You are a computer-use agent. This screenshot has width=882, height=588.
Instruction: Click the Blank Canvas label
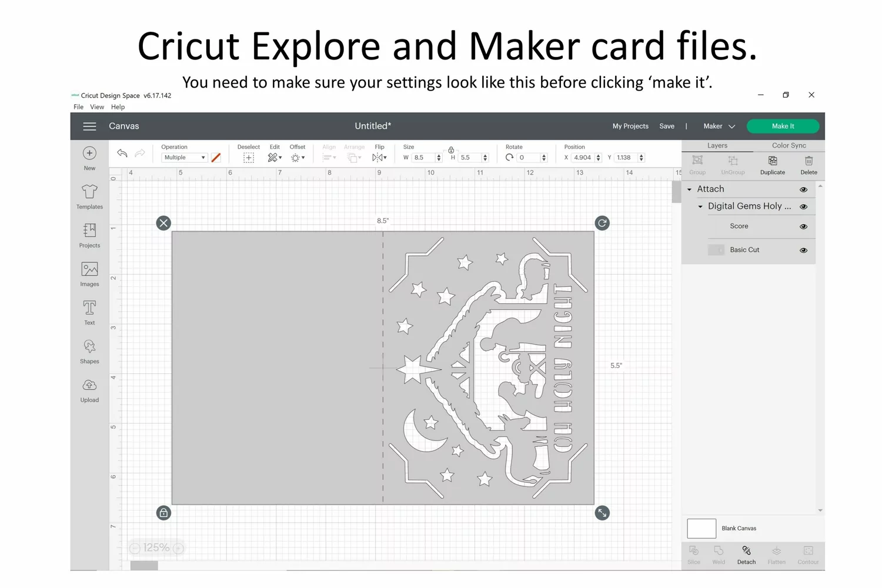point(739,529)
